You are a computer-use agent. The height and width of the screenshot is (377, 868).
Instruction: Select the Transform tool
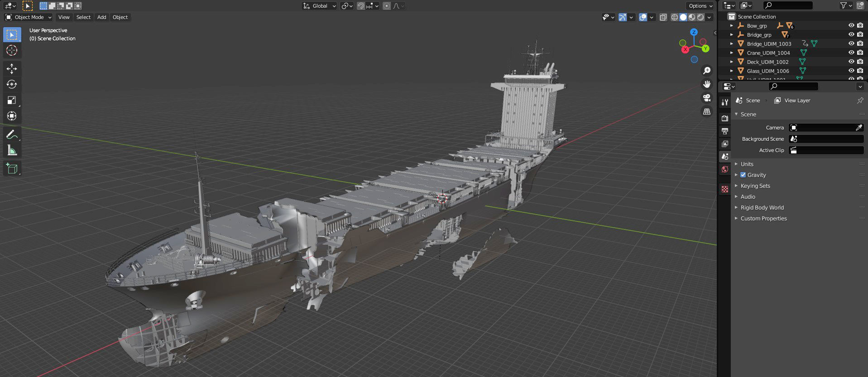12,116
